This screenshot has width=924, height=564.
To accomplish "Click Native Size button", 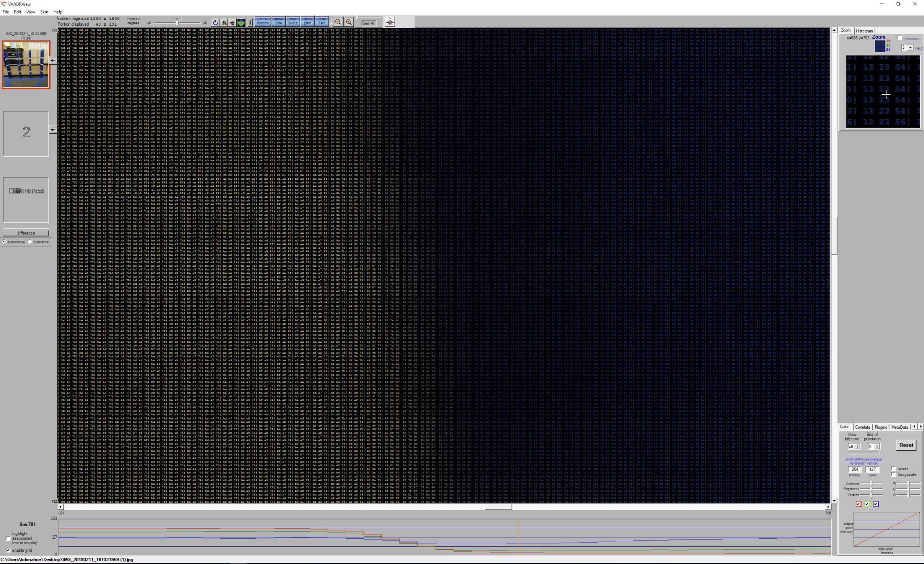I will [278, 21].
